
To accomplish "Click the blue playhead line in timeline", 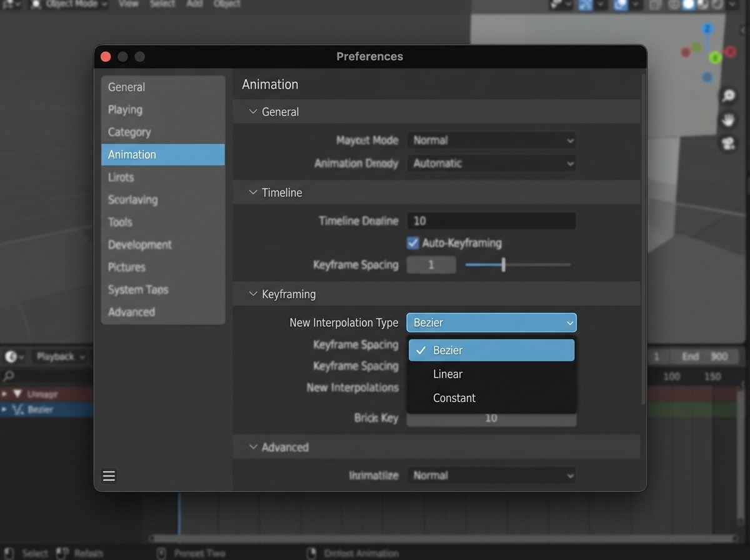I will (x=179, y=512).
